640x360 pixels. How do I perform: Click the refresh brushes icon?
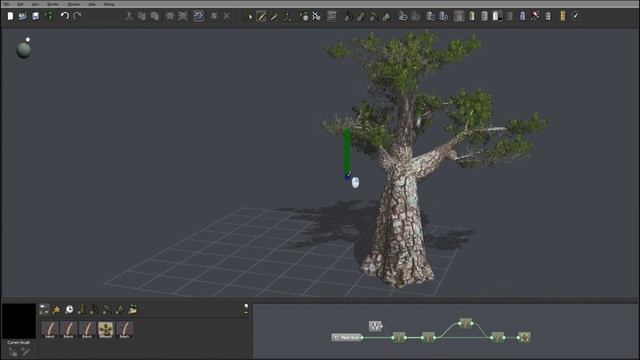click(44, 310)
